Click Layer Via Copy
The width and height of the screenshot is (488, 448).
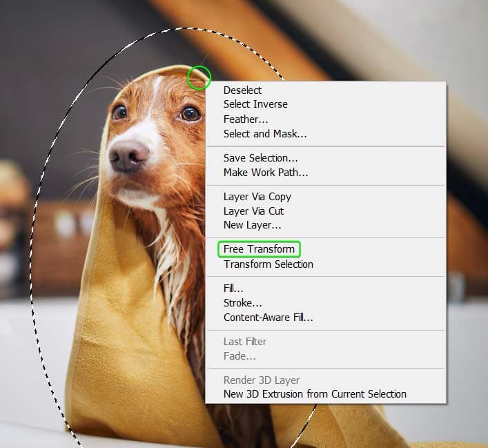[326, 197]
